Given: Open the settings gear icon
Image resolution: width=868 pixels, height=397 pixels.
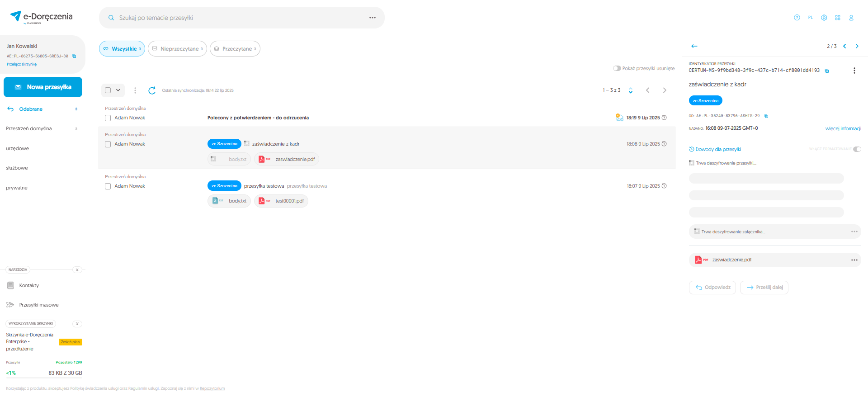Looking at the screenshot, I should [x=824, y=18].
